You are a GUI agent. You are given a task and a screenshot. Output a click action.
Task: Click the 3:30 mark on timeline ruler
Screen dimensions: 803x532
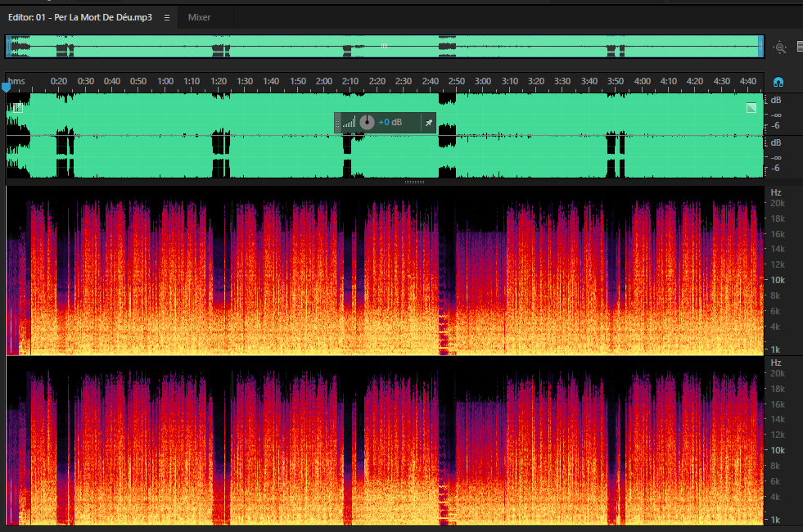pyautogui.click(x=562, y=81)
